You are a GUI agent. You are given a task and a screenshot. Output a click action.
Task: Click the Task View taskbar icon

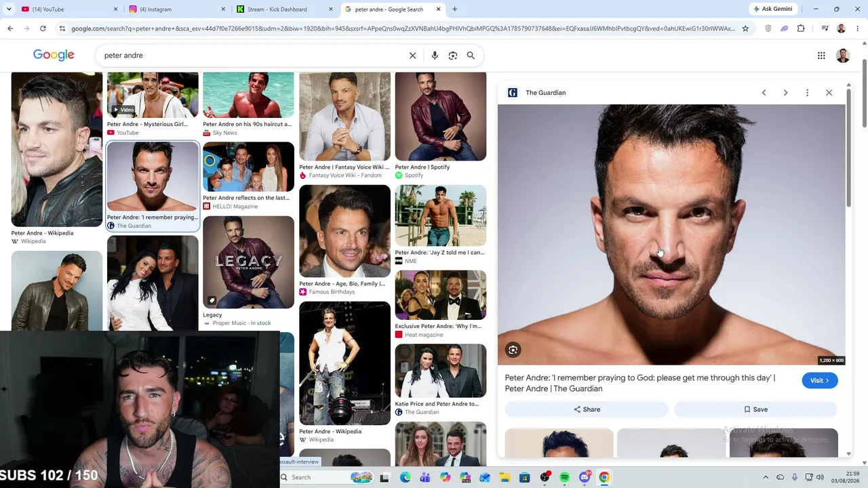coord(385,477)
